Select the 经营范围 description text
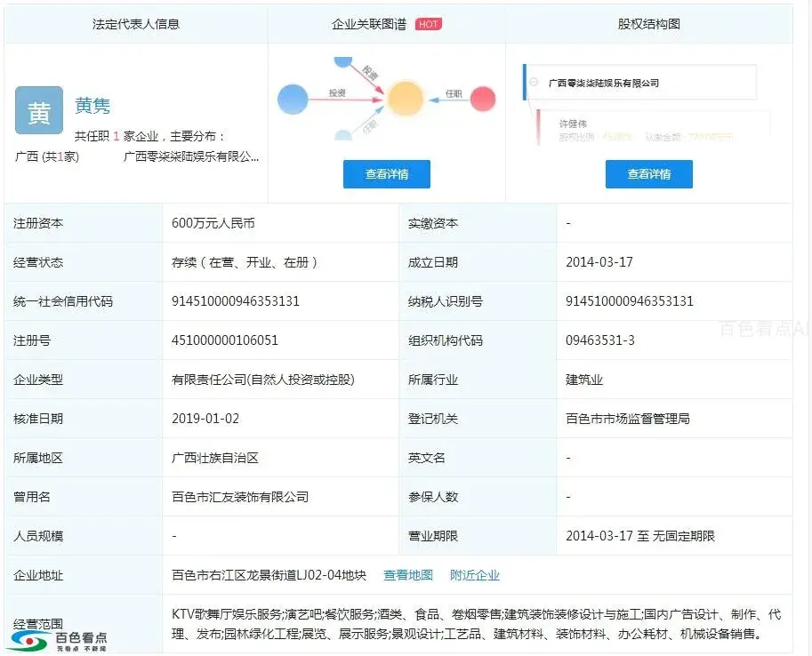 477,624
